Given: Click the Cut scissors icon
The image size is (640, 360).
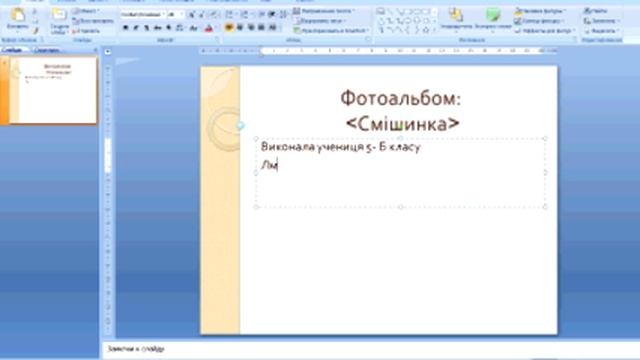Looking at the screenshot, I should (35, 11).
